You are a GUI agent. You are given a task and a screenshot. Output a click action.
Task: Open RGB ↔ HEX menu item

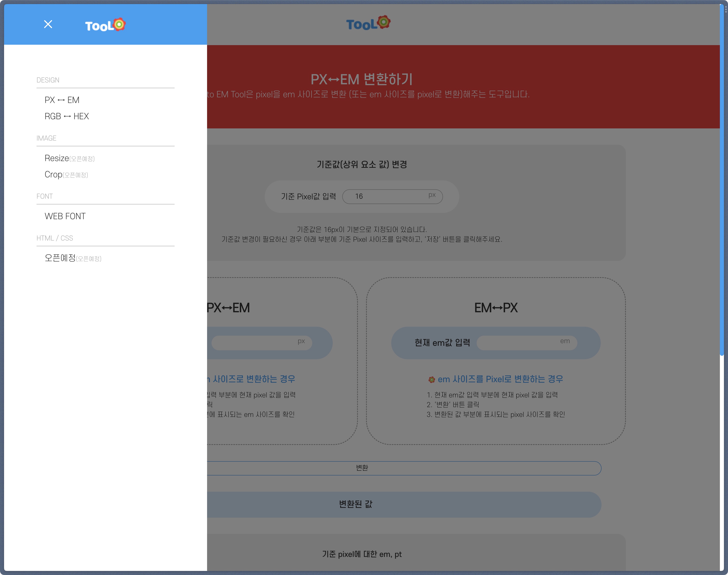click(67, 116)
